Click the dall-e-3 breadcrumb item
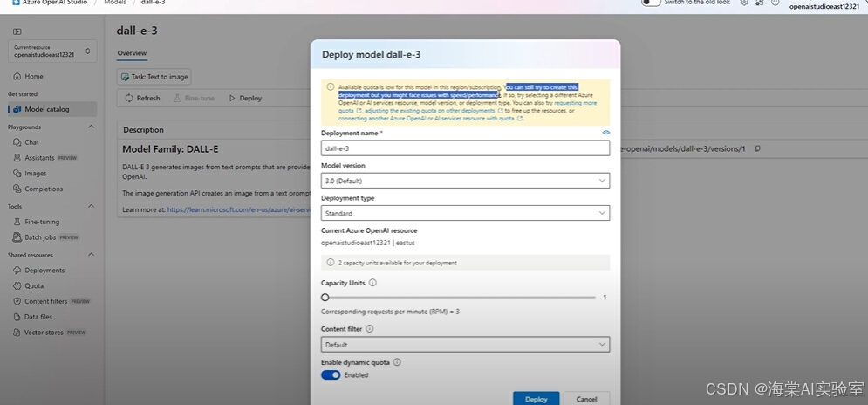 (x=153, y=3)
